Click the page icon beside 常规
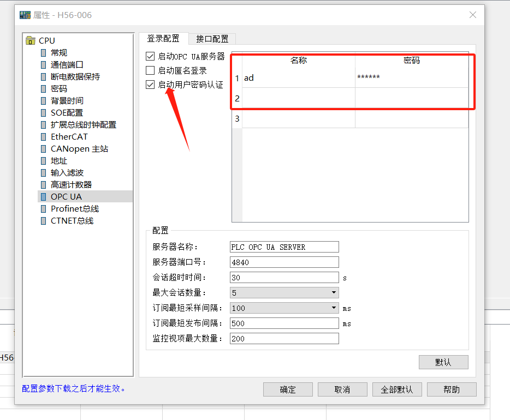This screenshot has height=420, width=510. click(43, 52)
